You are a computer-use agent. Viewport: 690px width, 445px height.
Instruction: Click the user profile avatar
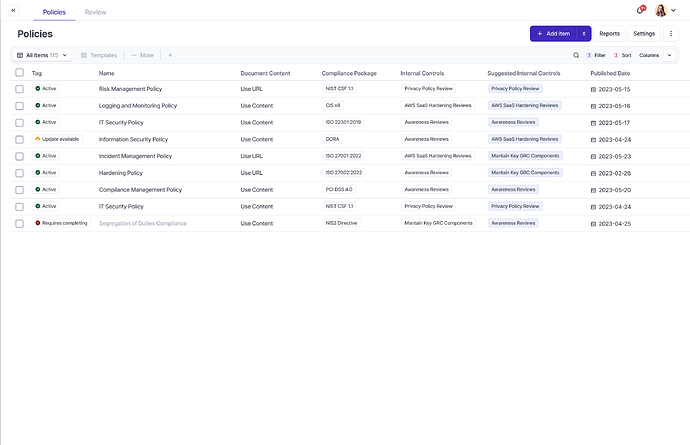click(661, 10)
